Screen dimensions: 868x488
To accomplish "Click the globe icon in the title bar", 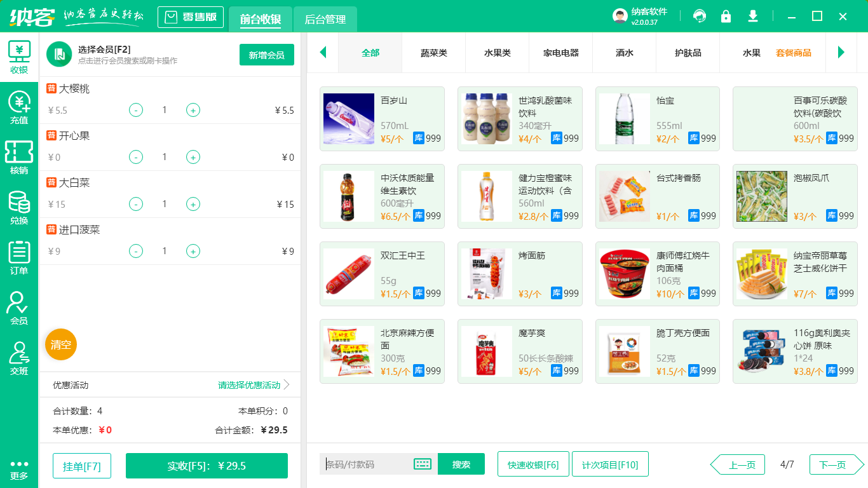I will pyautogui.click(x=700, y=17).
